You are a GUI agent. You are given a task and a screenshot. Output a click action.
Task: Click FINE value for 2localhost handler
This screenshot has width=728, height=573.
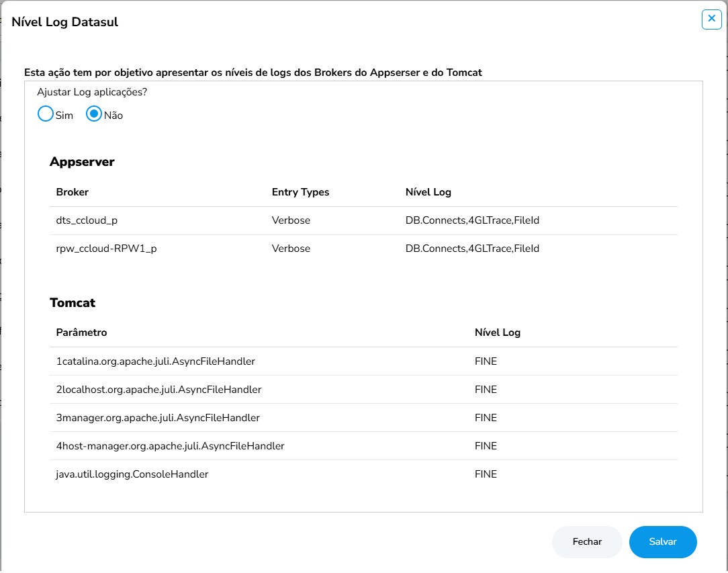pyautogui.click(x=486, y=390)
